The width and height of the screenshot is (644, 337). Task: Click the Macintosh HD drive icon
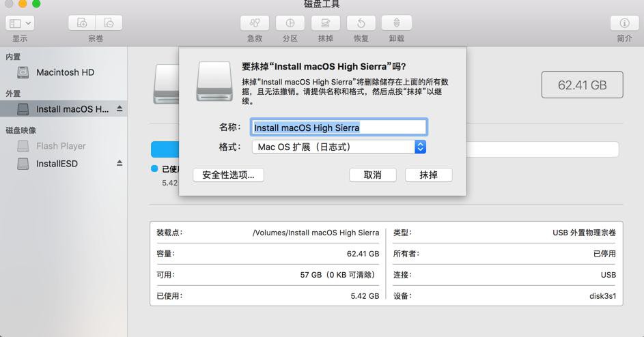tap(23, 73)
